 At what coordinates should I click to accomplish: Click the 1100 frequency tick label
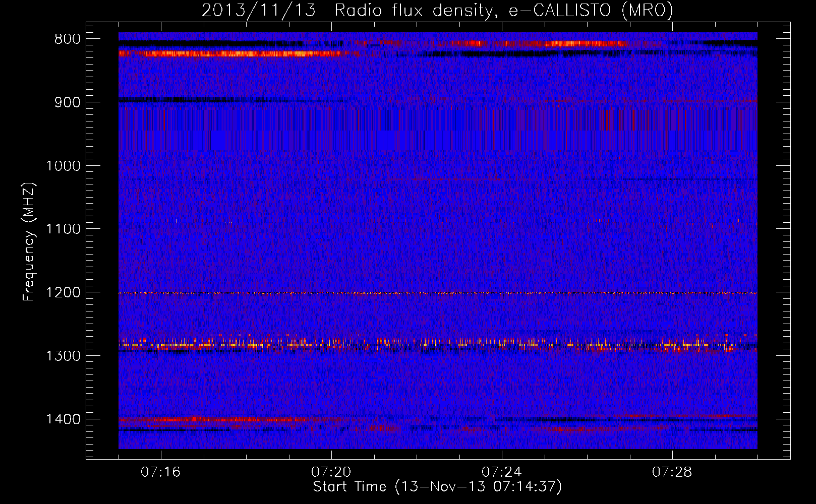63,229
